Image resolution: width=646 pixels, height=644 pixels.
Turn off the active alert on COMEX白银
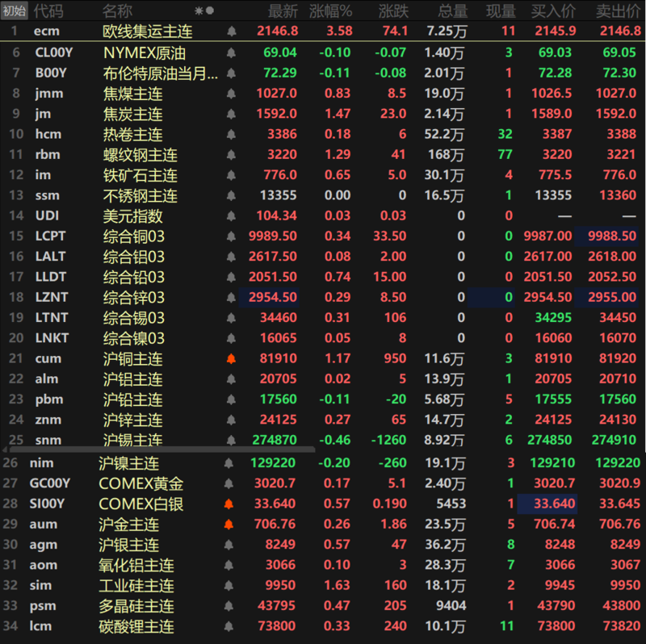229,504
